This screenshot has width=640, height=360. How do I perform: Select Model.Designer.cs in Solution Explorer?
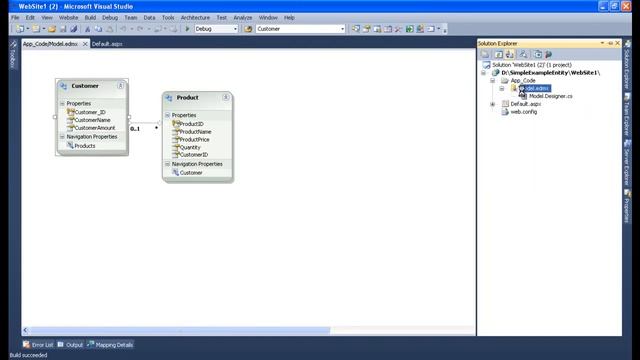(x=551, y=96)
